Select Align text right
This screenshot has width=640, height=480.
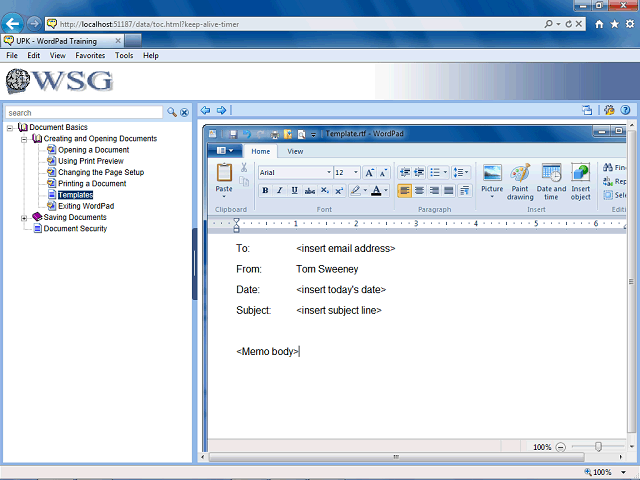click(x=434, y=191)
